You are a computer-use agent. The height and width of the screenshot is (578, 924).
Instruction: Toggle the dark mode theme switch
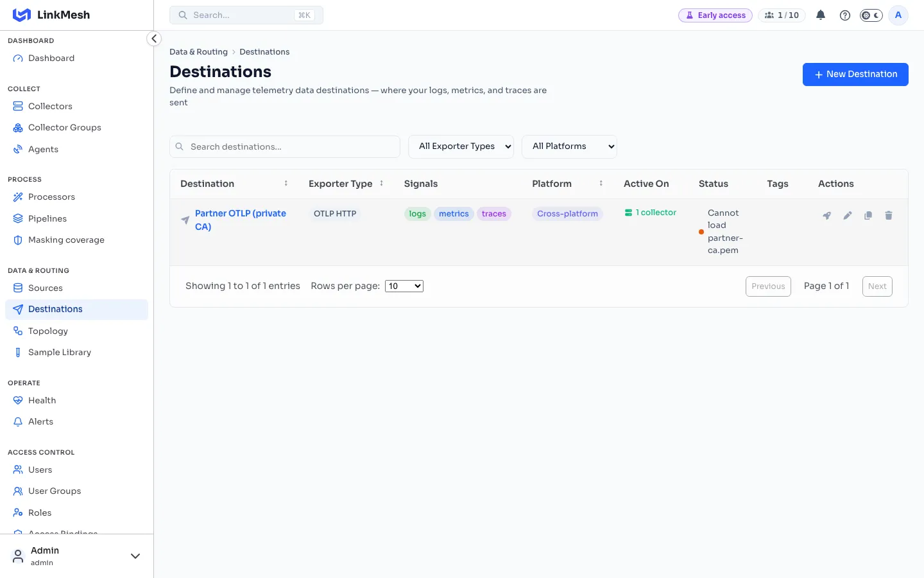click(871, 15)
